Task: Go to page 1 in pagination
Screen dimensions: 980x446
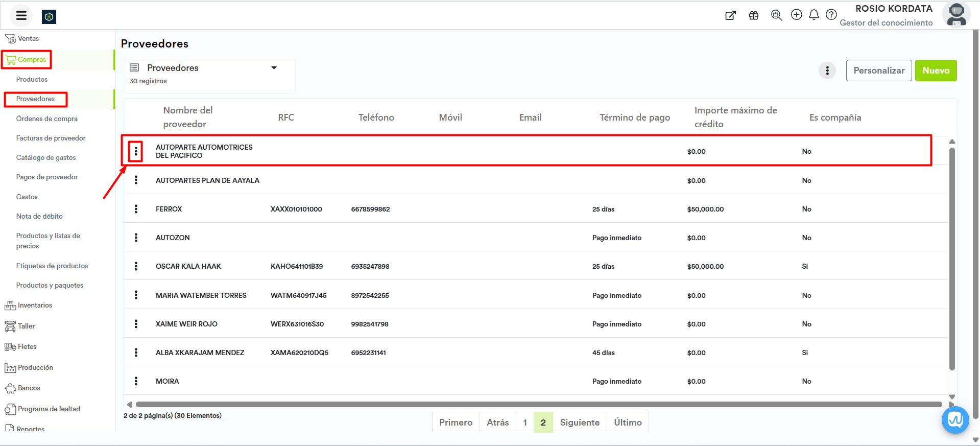Action: (524, 422)
